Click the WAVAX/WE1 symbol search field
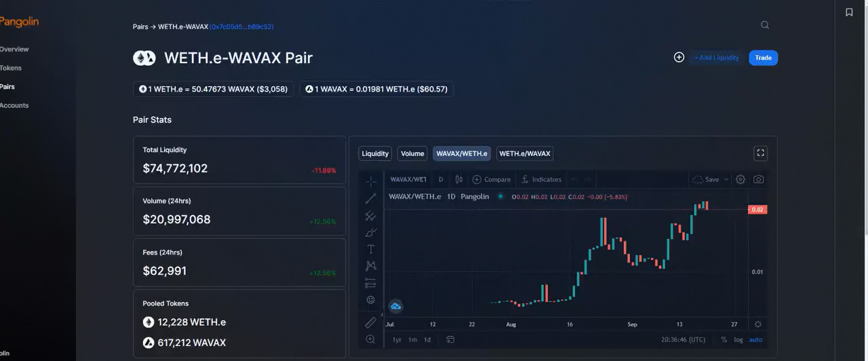Screen dimensions: 868x361 pos(408,180)
